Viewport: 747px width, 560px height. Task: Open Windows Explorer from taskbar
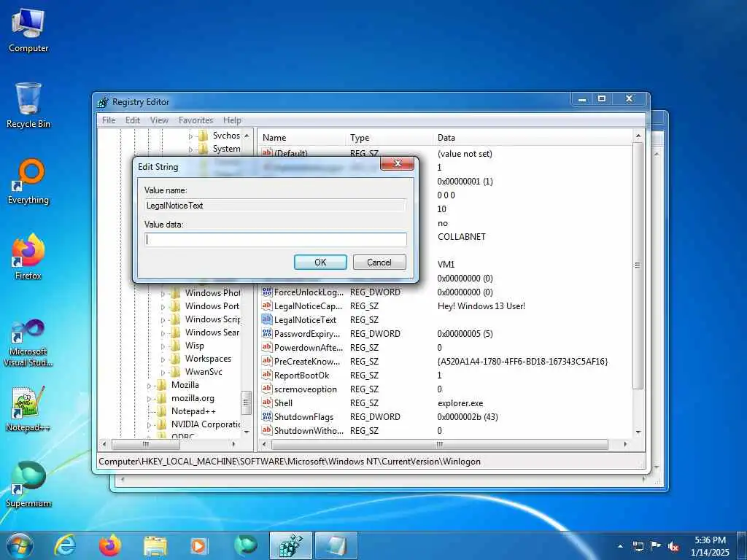pyautogui.click(x=155, y=545)
